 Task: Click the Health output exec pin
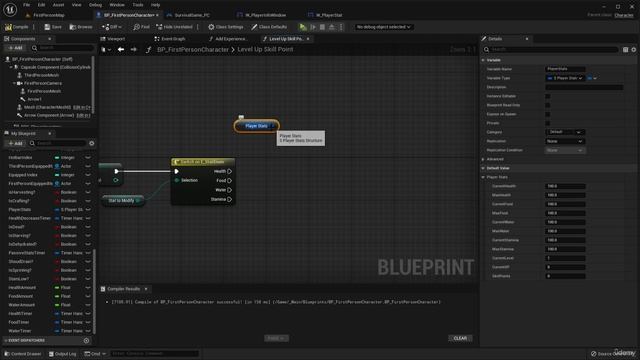229,171
